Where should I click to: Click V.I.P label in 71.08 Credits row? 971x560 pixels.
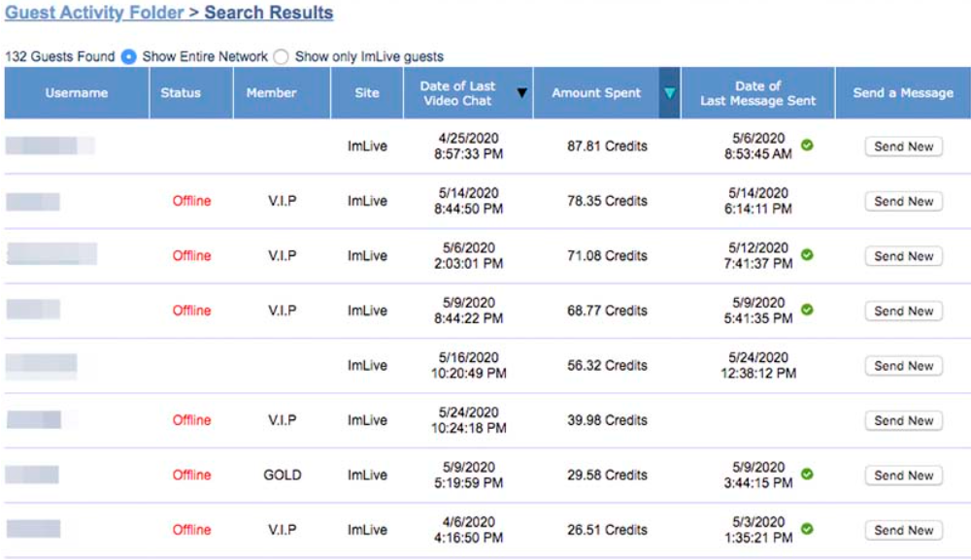pos(283,256)
